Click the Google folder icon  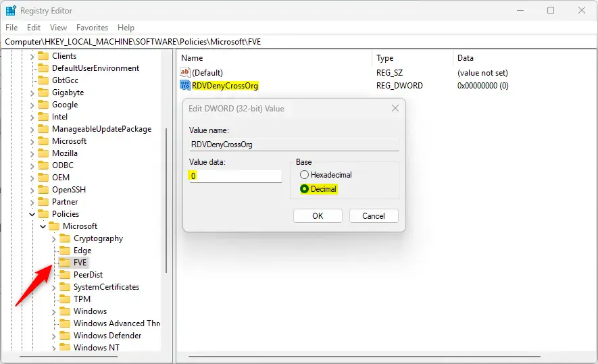43,105
